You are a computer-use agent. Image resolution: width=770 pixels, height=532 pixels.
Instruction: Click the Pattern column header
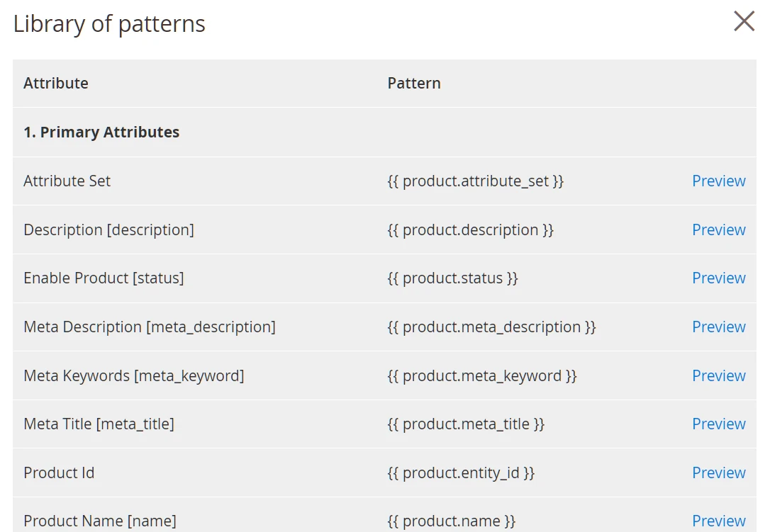[x=414, y=83]
